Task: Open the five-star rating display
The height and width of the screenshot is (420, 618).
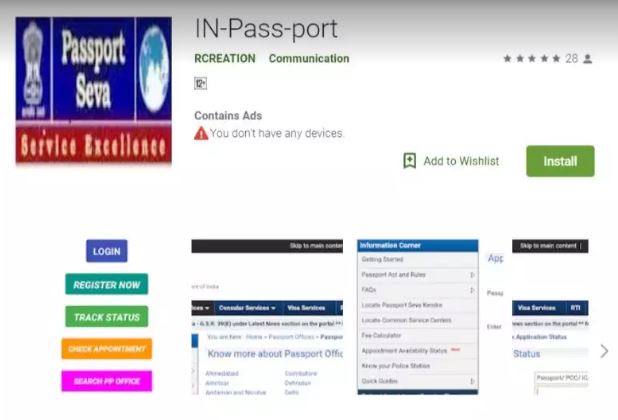Action: (532, 59)
